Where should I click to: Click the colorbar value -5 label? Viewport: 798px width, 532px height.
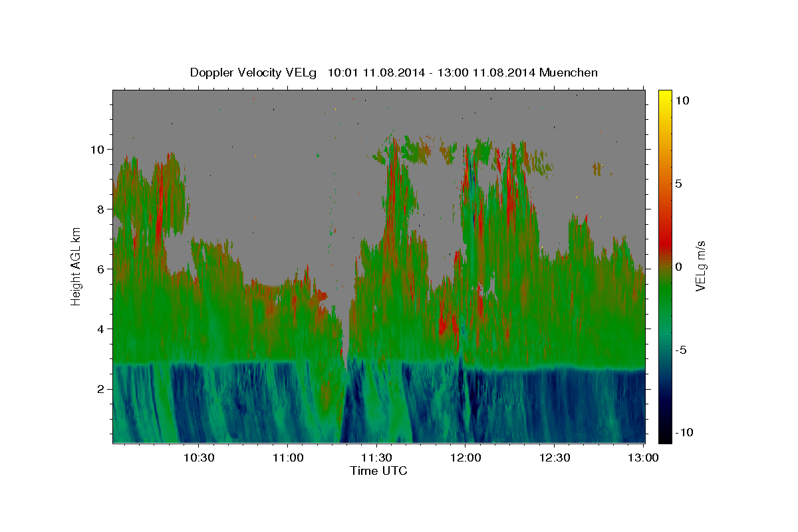[681, 349]
